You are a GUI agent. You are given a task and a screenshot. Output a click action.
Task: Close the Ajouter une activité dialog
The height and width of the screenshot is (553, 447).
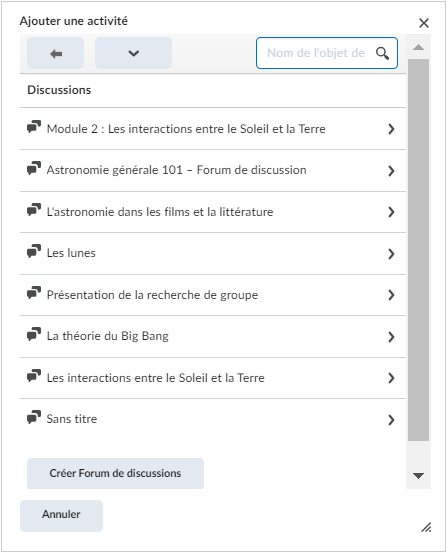pos(424,23)
